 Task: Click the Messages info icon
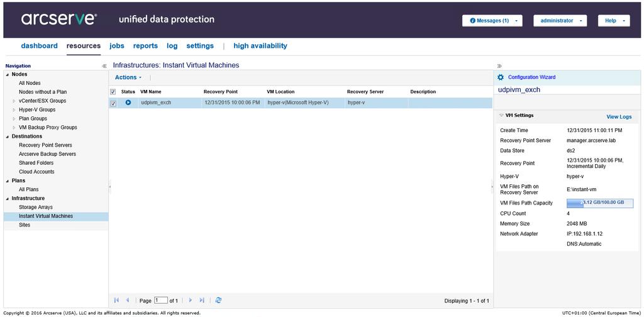[x=473, y=21]
